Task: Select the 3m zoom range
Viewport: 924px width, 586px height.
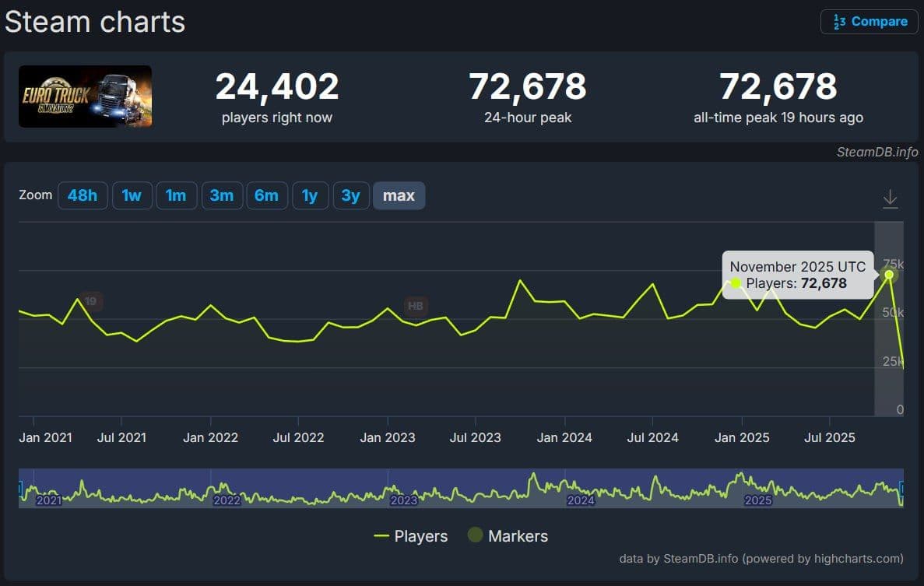Action: 223,195
